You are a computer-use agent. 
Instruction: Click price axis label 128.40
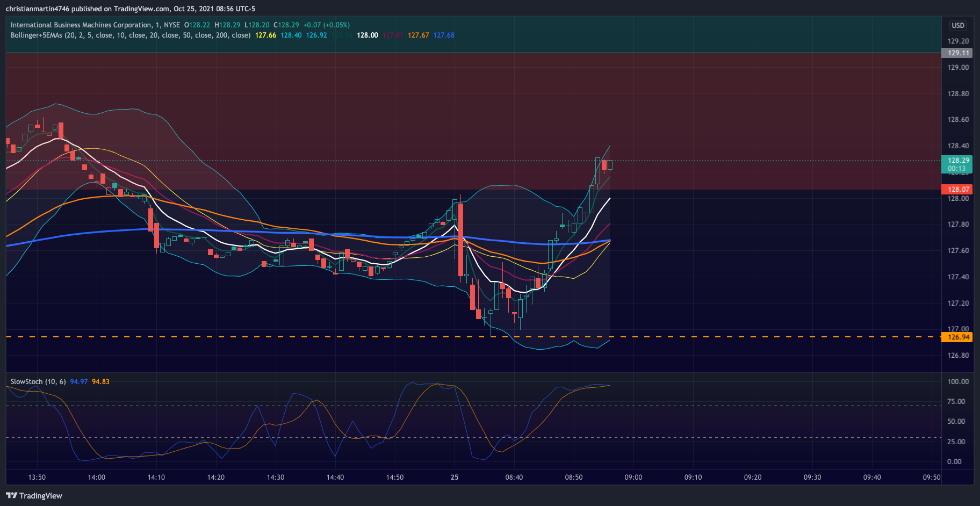tap(958, 146)
